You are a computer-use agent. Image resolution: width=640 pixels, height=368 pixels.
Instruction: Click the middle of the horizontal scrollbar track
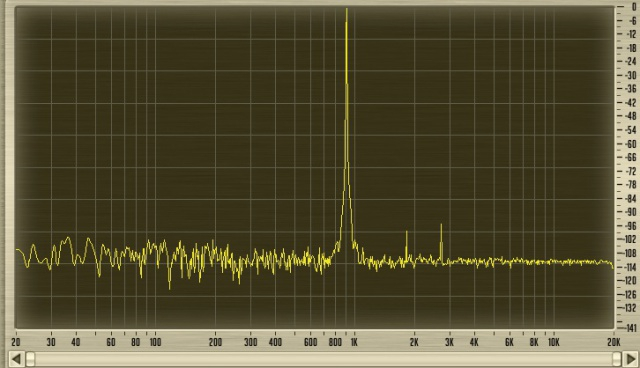click(323, 359)
